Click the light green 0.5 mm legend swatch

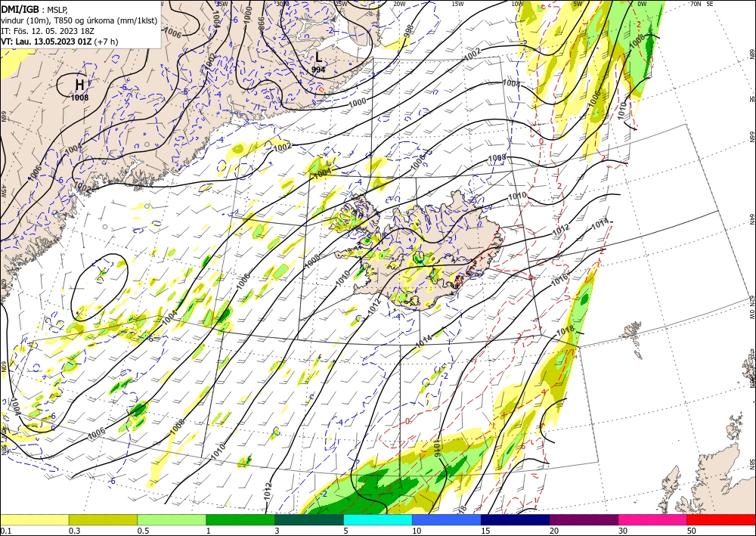[x=172, y=519]
